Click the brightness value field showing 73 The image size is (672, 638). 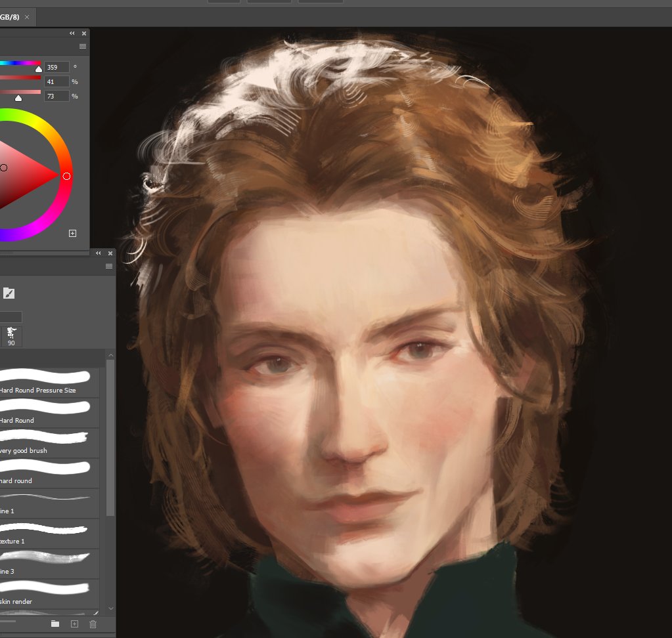click(x=56, y=96)
